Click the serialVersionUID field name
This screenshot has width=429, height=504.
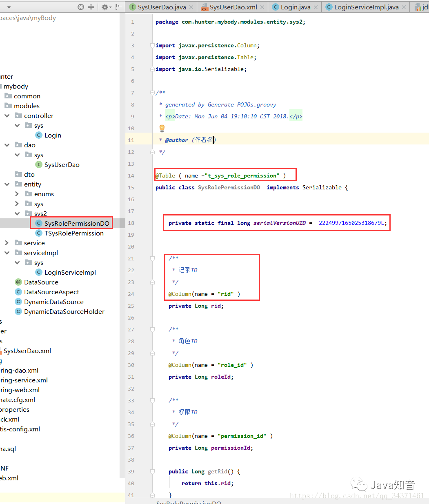click(x=280, y=223)
